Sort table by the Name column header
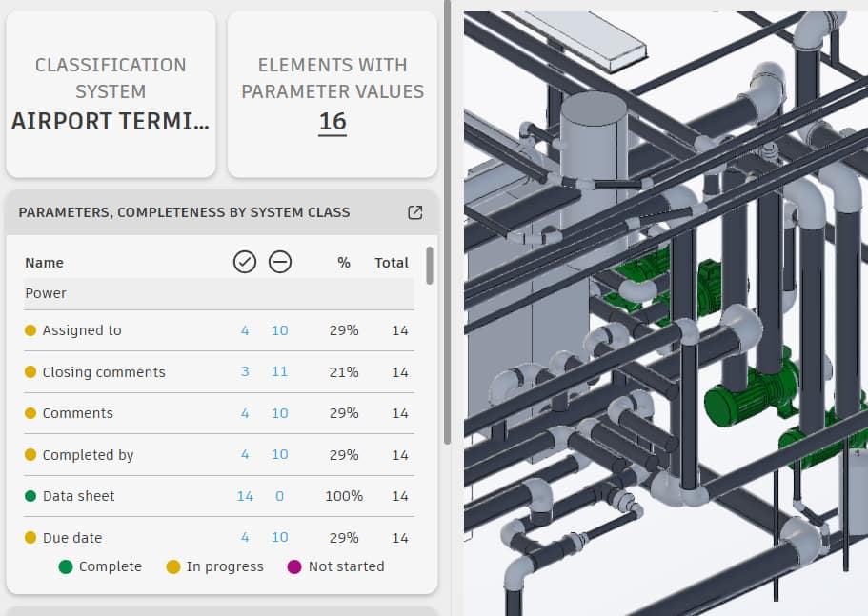The width and height of the screenshot is (868, 616). click(44, 263)
